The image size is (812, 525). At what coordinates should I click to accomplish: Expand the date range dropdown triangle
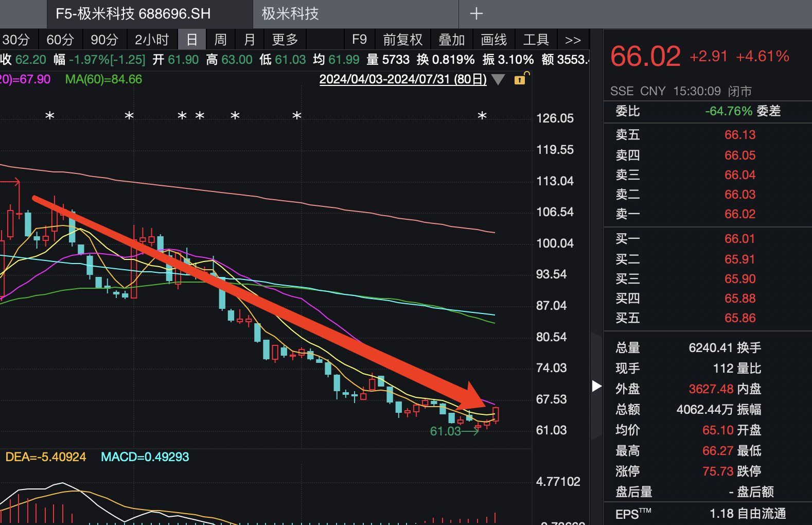(498, 80)
